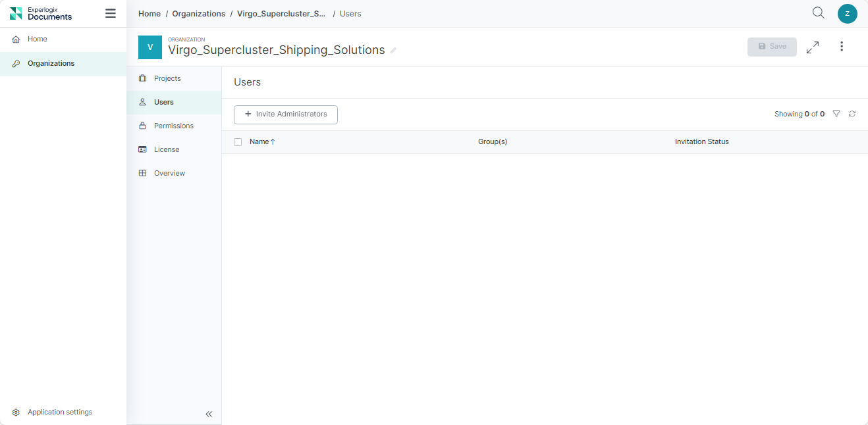Image resolution: width=868 pixels, height=425 pixels.
Task: Click the Users breadcrumb
Action: coord(350,14)
